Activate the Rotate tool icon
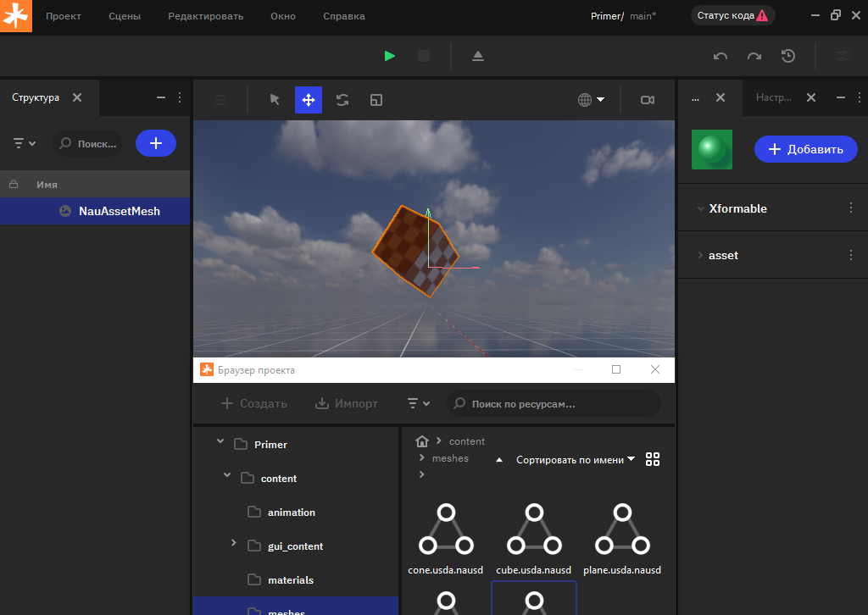The height and width of the screenshot is (615, 868). (342, 100)
